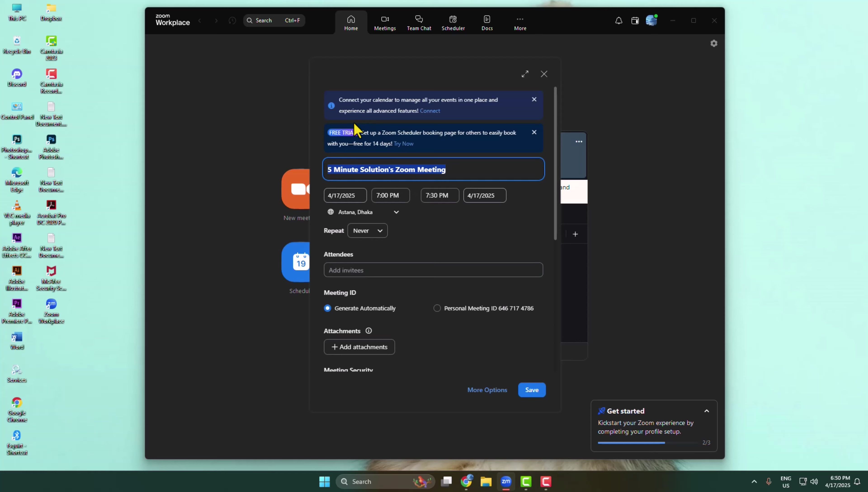The height and width of the screenshot is (492, 868).
Task: Open the 7:00 PM start time dropdown
Action: tap(390, 195)
